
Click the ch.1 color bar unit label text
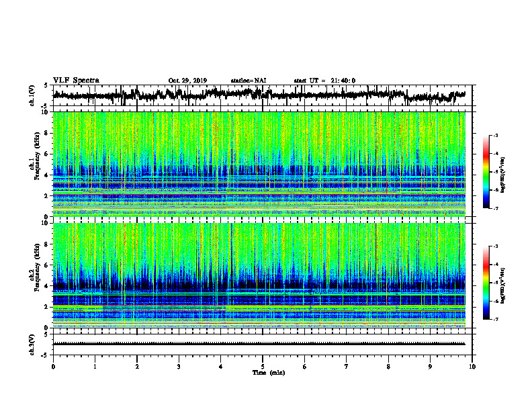click(x=504, y=175)
